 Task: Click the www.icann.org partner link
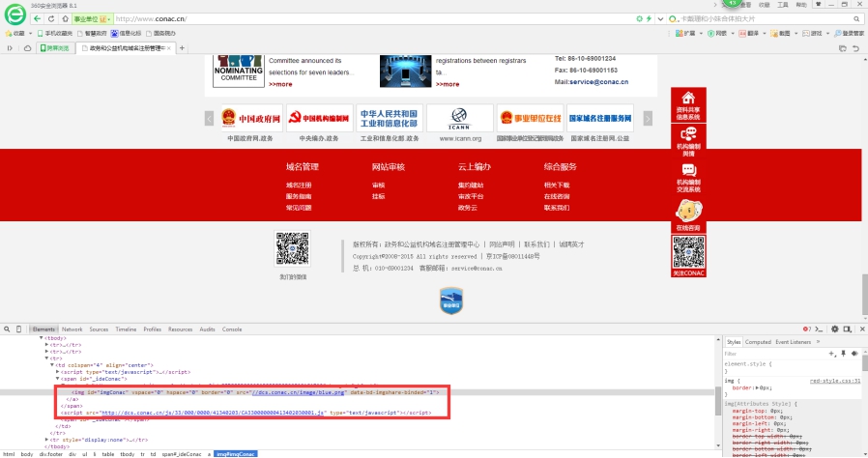coord(460,138)
